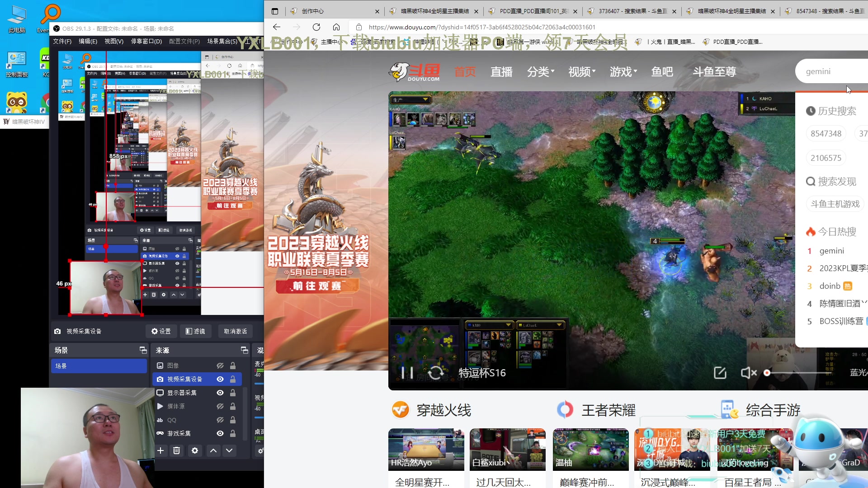Delete selected source with trash icon
This screenshot has width=868, height=488.
[177, 450]
